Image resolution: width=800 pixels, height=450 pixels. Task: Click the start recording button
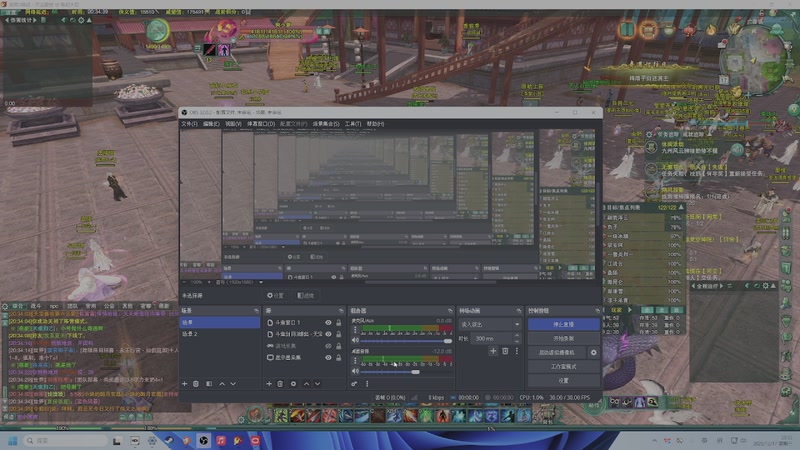(563, 339)
